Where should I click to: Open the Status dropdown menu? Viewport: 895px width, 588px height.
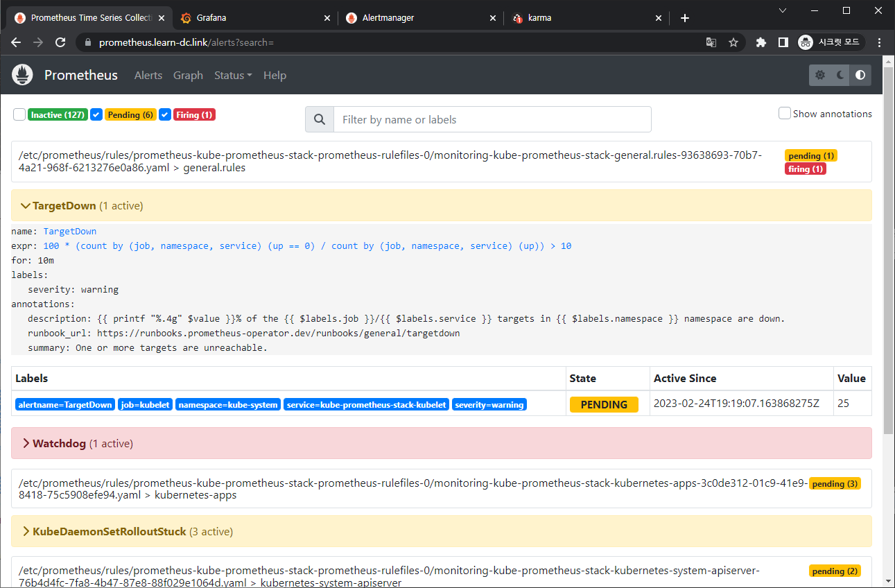(x=232, y=75)
